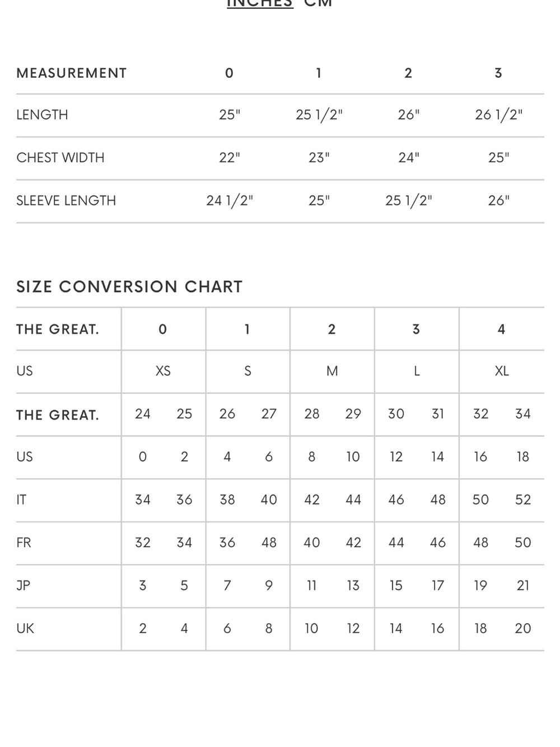This screenshot has height=747, width=560.
Task: Select the SLEEVE LENGTH row label
Action: tap(66, 201)
